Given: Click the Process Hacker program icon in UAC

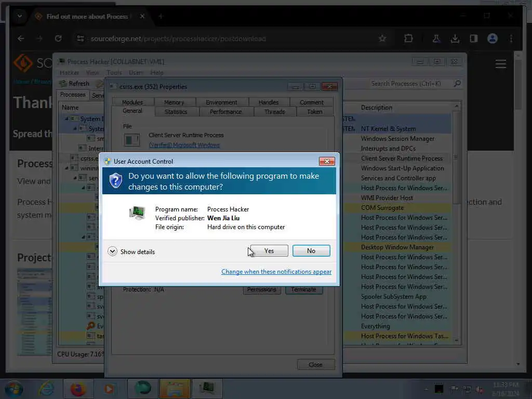Looking at the screenshot, I should [x=137, y=213].
